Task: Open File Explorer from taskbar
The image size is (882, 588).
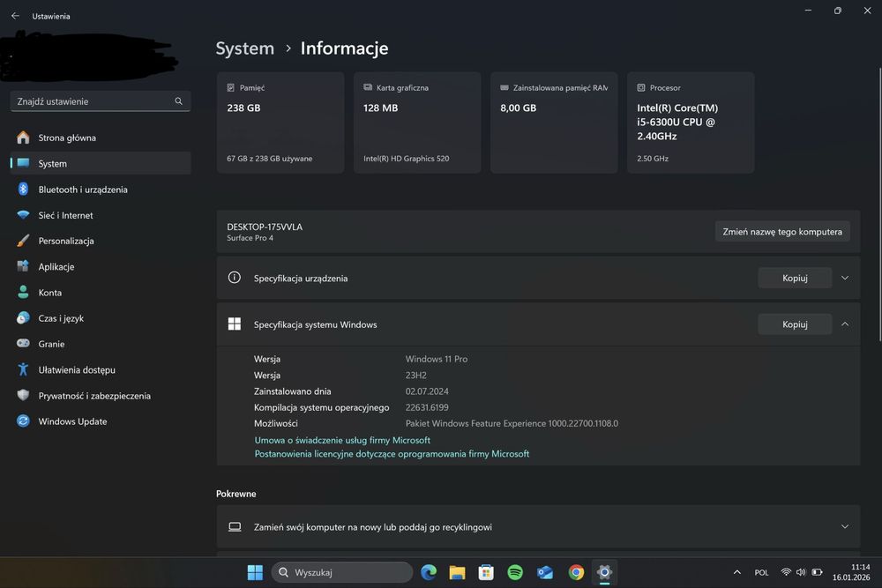Action: (x=457, y=572)
